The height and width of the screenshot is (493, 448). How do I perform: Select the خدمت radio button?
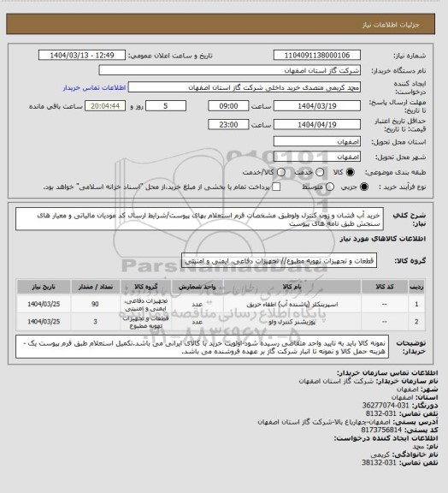coord(320,172)
